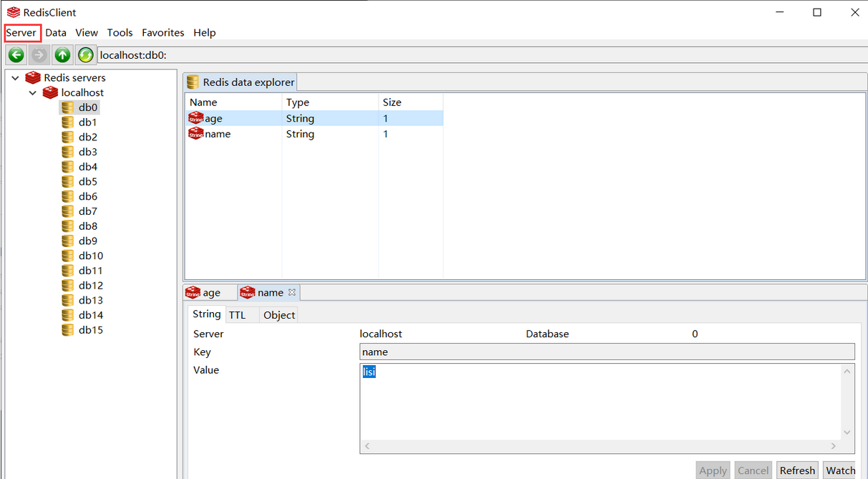Click the db4 database icon

coord(68,167)
